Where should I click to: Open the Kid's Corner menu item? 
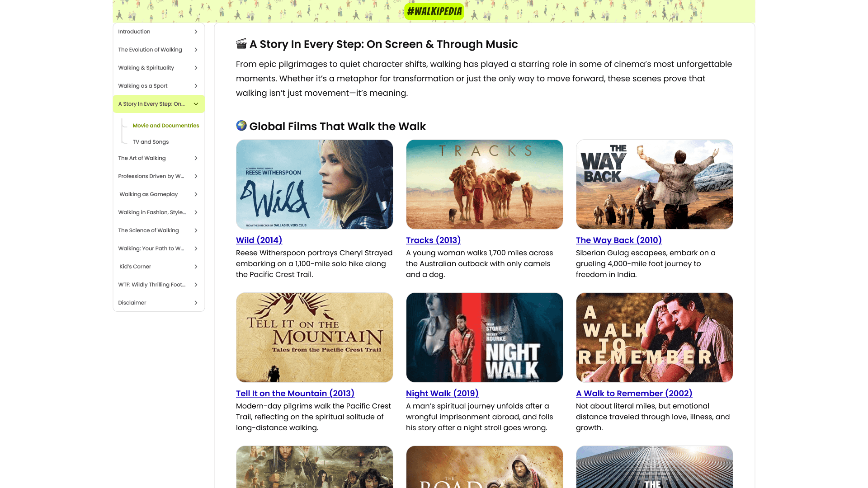pos(135,267)
